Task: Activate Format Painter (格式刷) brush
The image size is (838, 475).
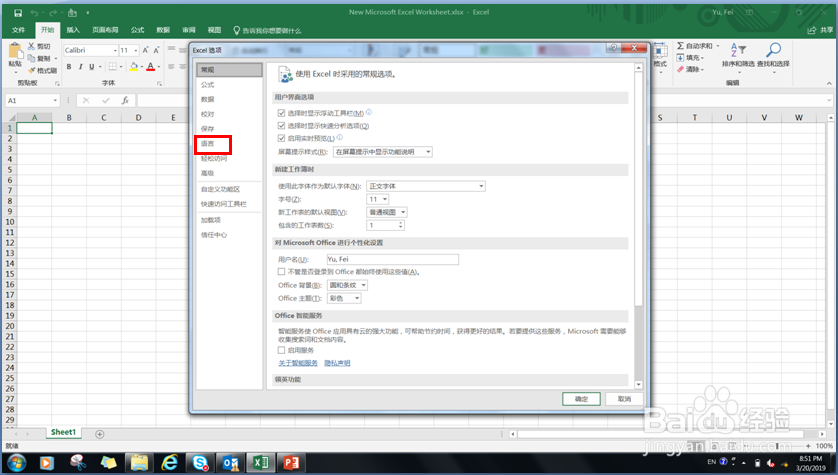Action: tap(32, 70)
